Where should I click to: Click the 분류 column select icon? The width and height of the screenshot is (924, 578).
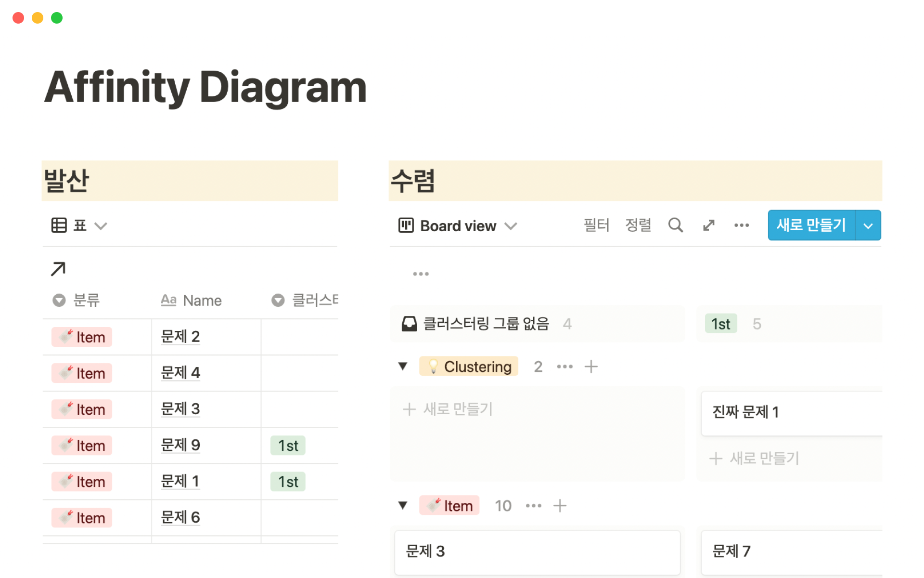click(x=59, y=300)
